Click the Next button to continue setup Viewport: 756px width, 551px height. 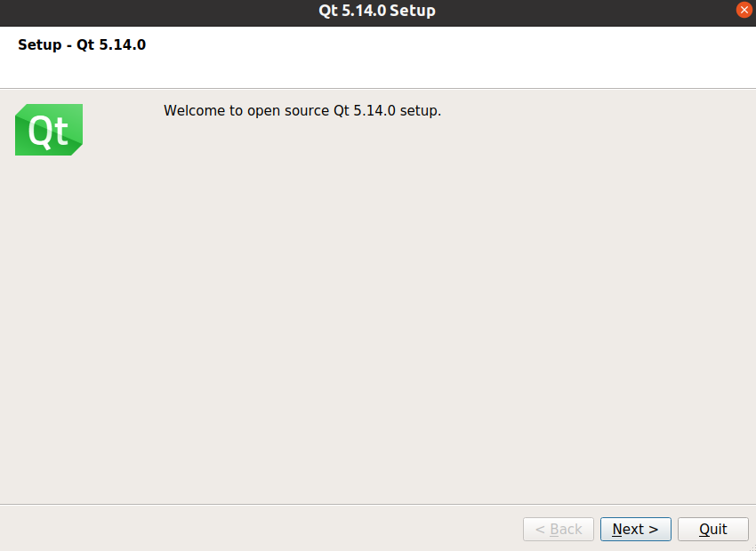pyautogui.click(x=635, y=529)
